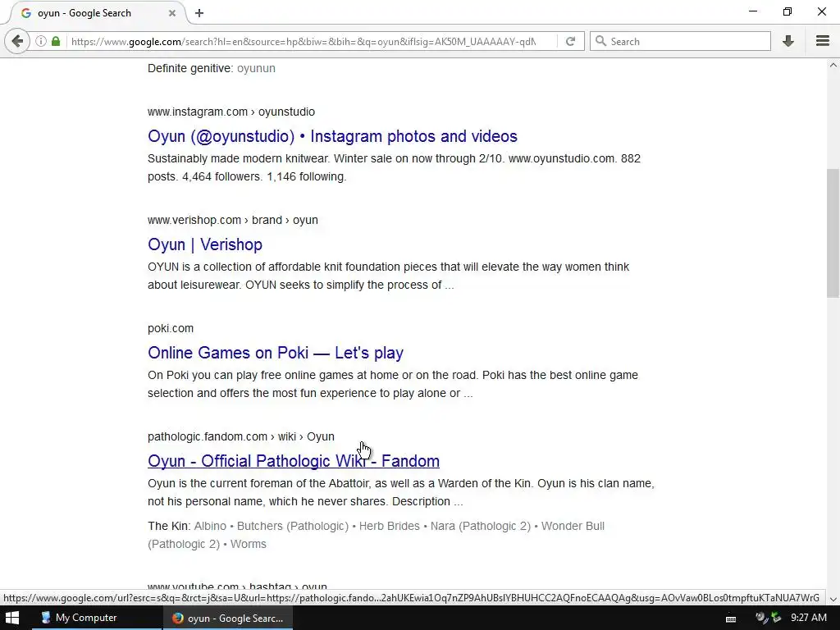Click www.verishop.com › brand › oyun breadcrumb

[x=232, y=220]
